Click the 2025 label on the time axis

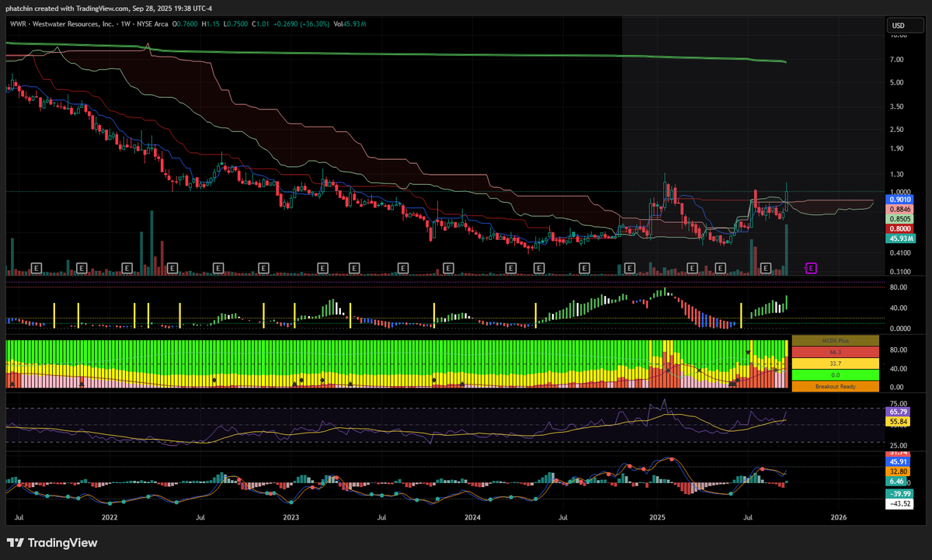tap(658, 517)
